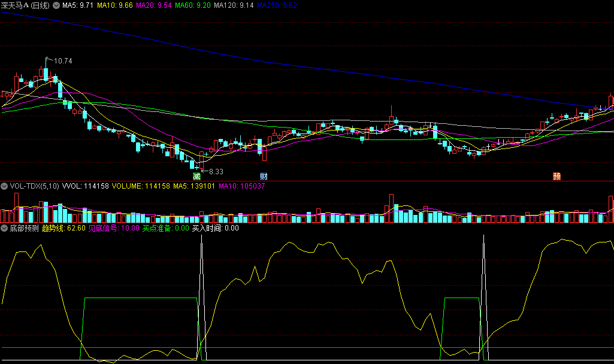Click the VOLUME: 114158 value

[141, 186]
